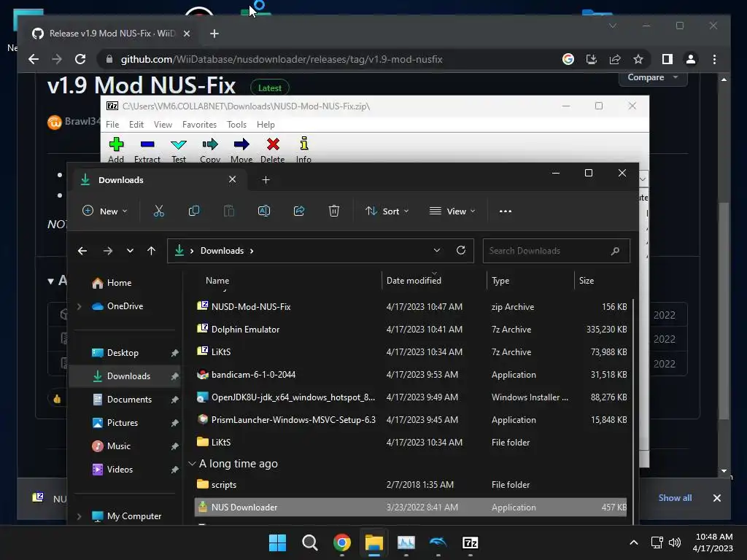Sort by Name column header

[x=217, y=281]
